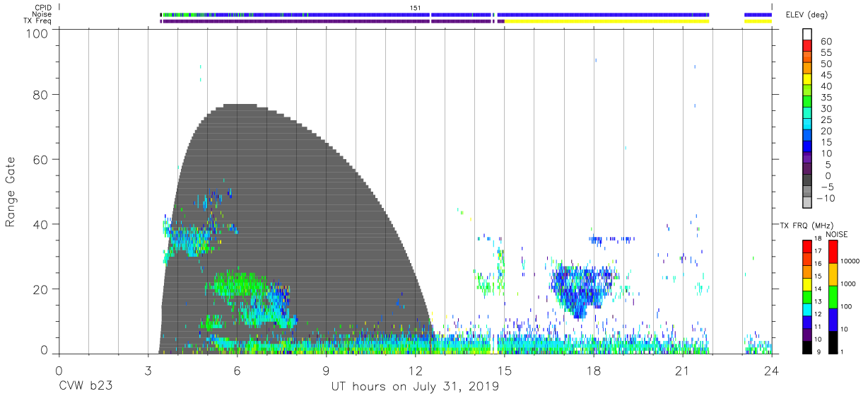Viewport: 868px width, 401px height.
Task: Click the '17' label on the TX FRQ bar
Action: click(x=819, y=251)
